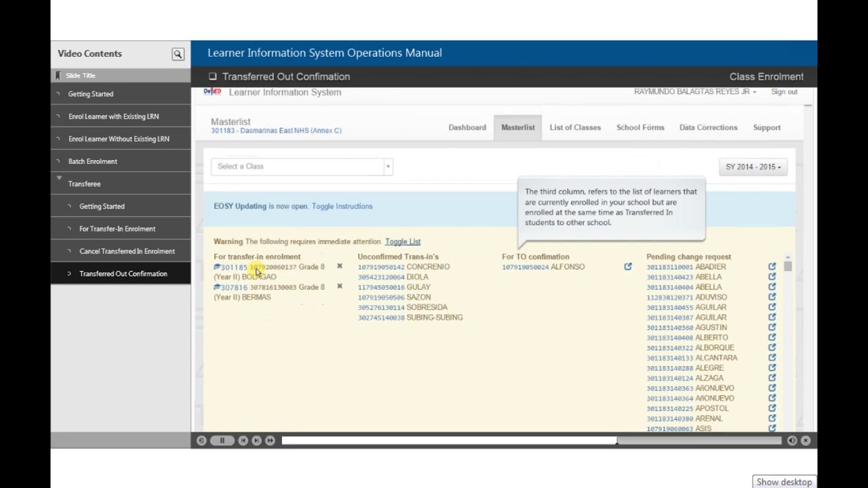Open confirmation icon for ALFONSO
The width and height of the screenshot is (868, 488).
(x=628, y=267)
